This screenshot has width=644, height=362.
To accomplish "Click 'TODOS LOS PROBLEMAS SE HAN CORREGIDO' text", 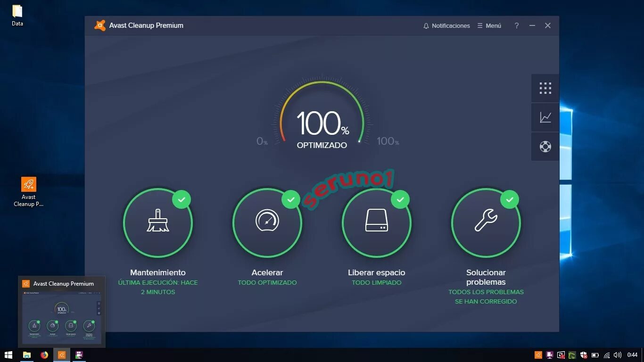I will pos(486,297).
